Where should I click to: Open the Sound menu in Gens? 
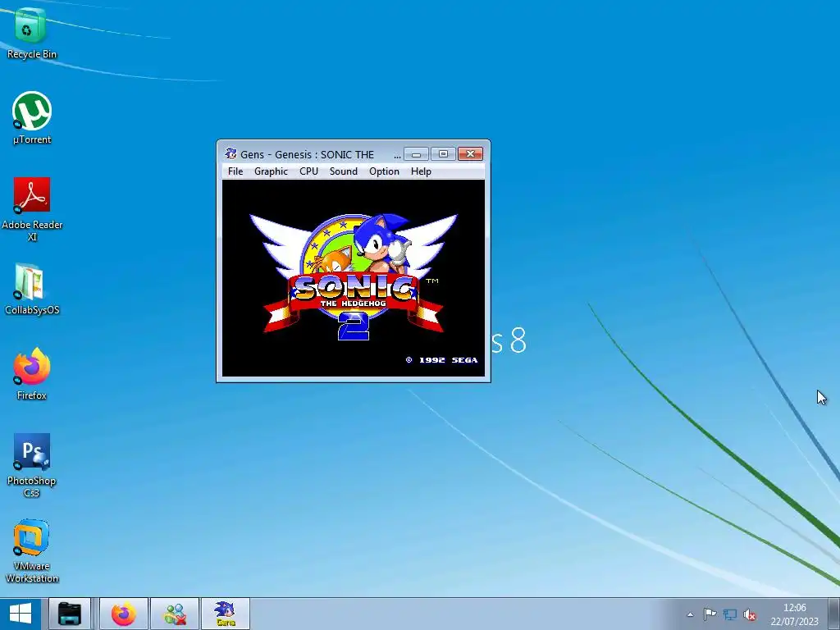click(x=344, y=171)
